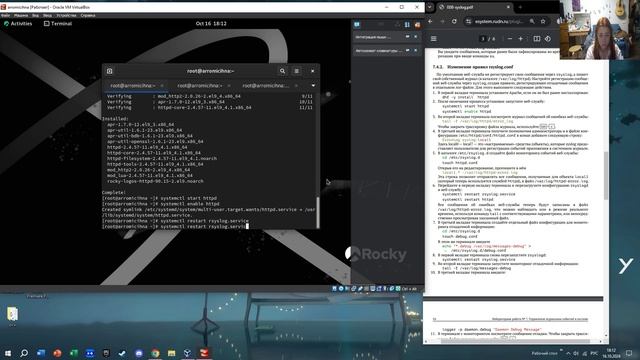Click the blue VirtualBox notification center icon
The width and height of the screenshot is (640, 360).
[357, 24]
